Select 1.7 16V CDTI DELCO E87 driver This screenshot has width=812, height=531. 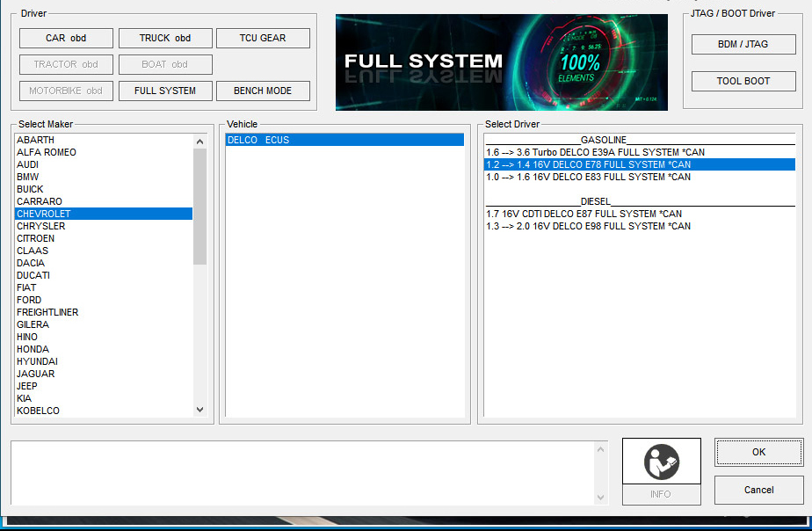tap(640, 214)
